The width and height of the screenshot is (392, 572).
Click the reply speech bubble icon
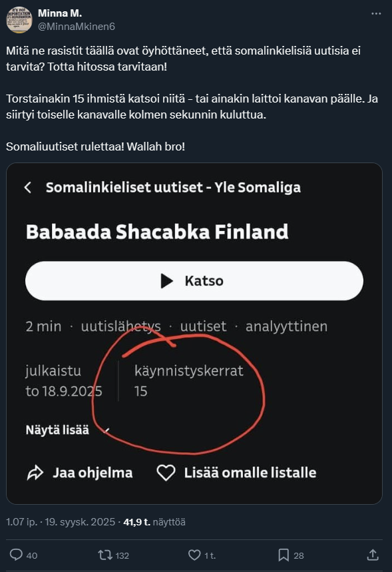tap(16, 555)
